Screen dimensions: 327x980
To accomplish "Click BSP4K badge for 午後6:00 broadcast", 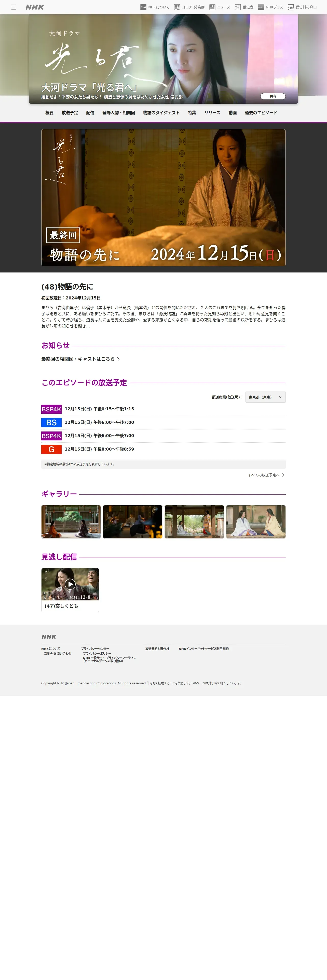I will (51, 436).
